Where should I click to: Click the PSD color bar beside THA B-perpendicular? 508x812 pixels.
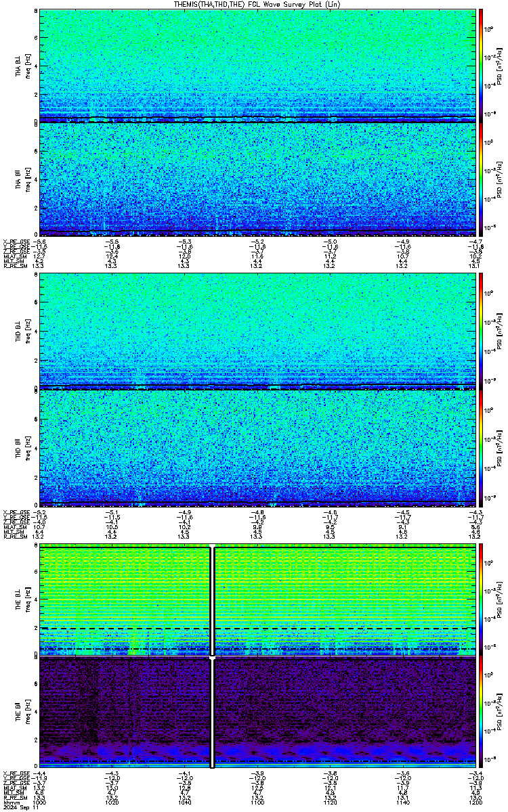pos(481,65)
